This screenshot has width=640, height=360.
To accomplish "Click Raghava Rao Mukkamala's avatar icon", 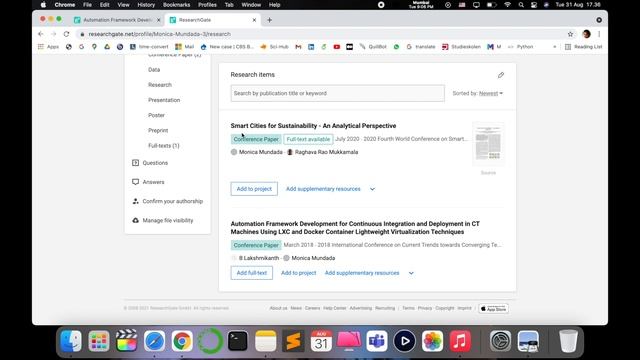I will (x=290, y=152).
